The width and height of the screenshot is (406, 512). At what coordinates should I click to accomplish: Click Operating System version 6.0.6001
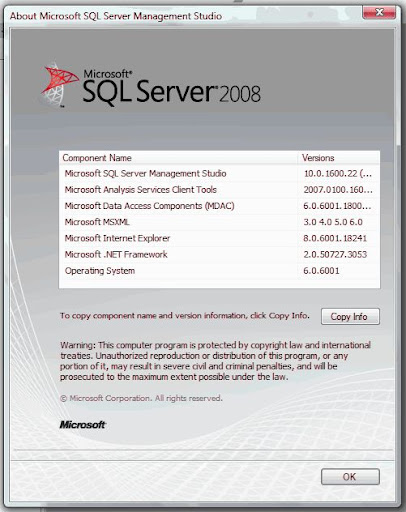point(321,271)
